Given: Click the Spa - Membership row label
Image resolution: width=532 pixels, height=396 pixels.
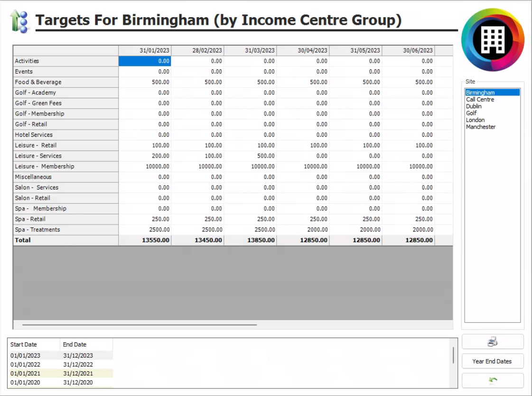Looking at the screenshot, I should tap(66, 208).
